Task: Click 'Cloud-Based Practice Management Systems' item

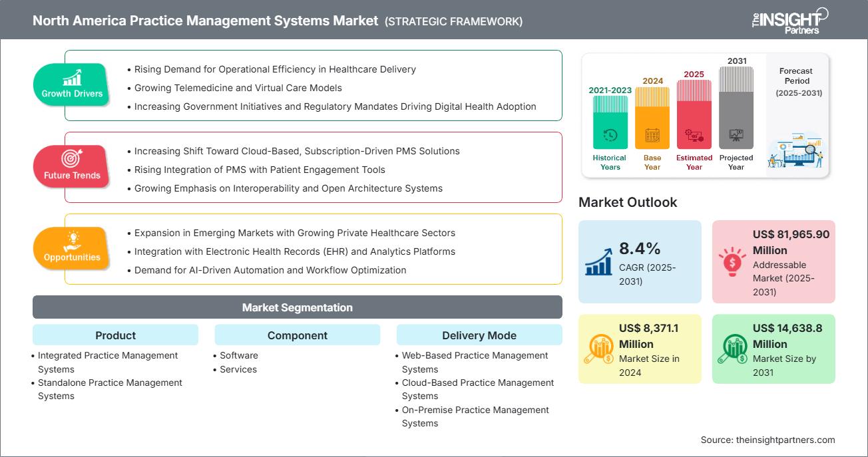Action: 478,389
